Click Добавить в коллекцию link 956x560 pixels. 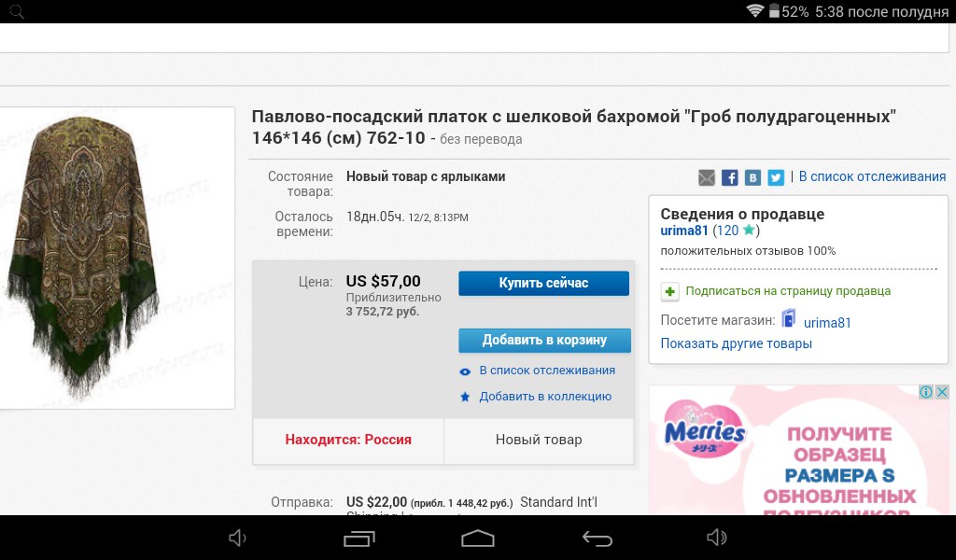point(545,397)
